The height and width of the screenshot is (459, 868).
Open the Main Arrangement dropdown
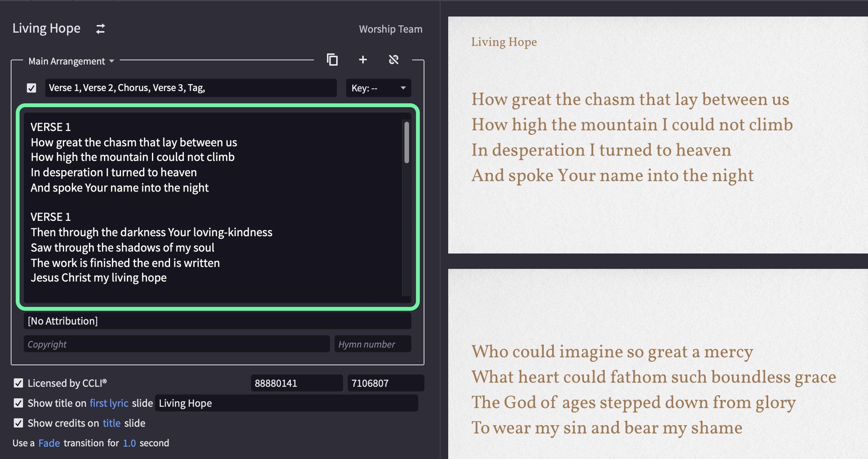click(x=71, y=61)
